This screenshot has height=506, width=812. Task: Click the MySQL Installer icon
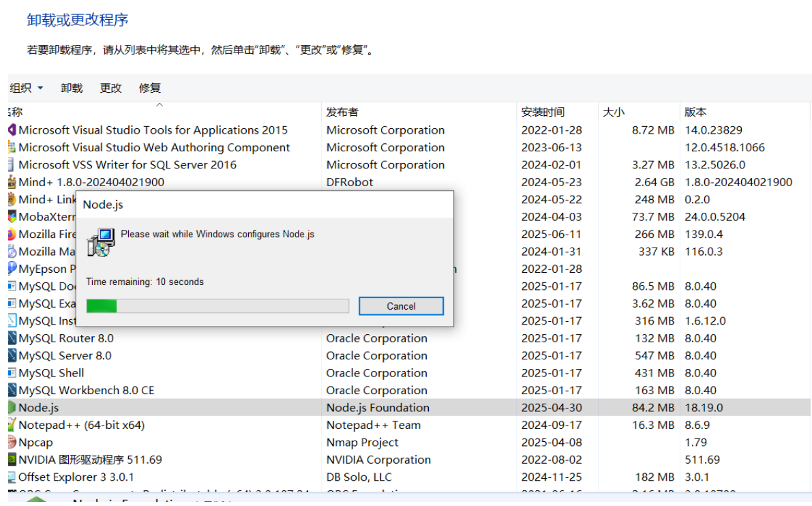pos(12,321)
